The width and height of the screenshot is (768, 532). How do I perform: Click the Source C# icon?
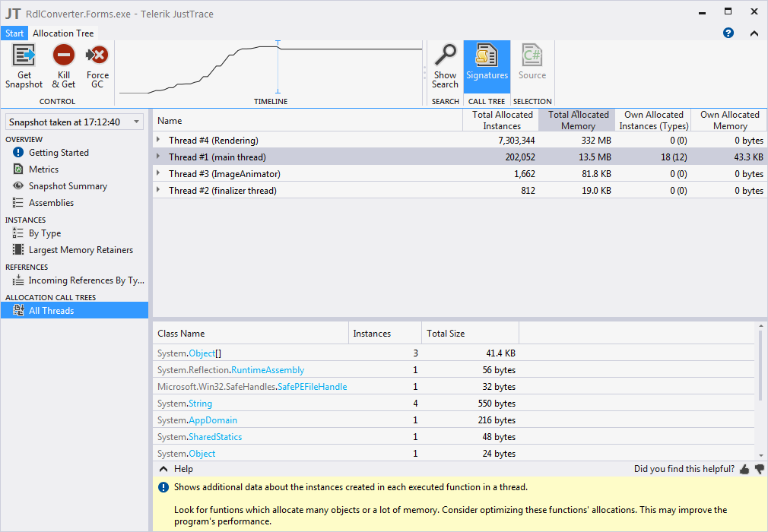532,55
